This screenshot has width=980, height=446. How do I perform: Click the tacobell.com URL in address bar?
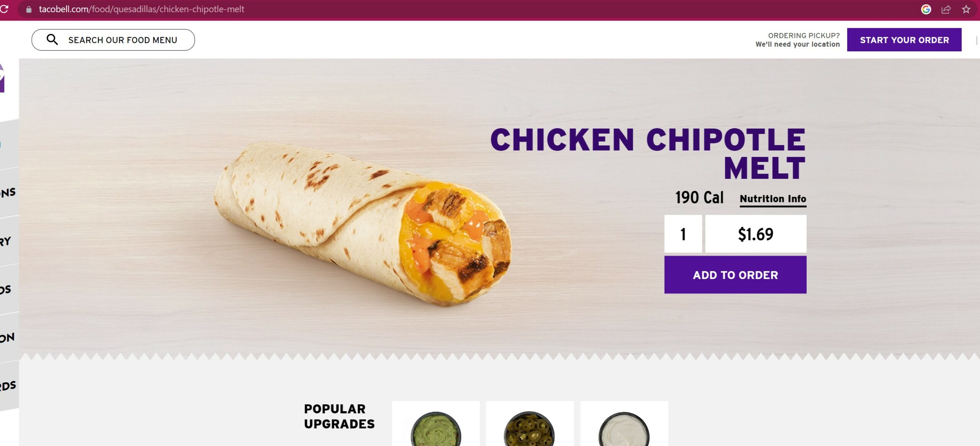(141, 9)
